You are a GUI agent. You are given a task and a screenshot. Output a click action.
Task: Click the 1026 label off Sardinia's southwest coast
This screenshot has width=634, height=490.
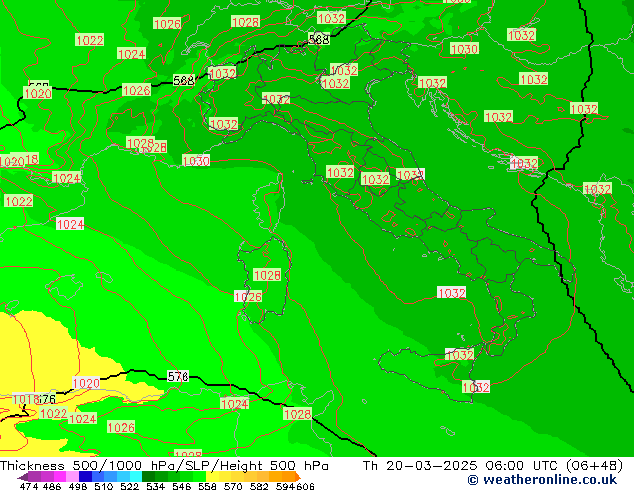(248, 297)
